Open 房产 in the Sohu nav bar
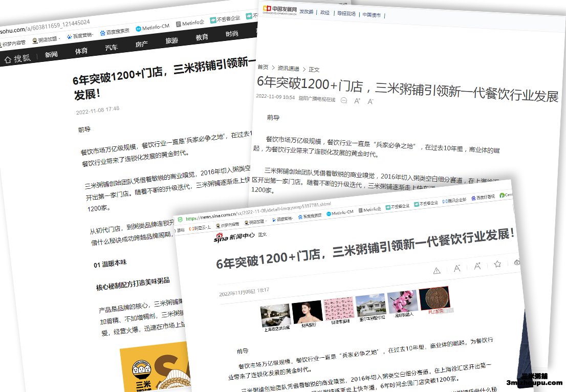The image size is (566, 392). pos(141,44)
